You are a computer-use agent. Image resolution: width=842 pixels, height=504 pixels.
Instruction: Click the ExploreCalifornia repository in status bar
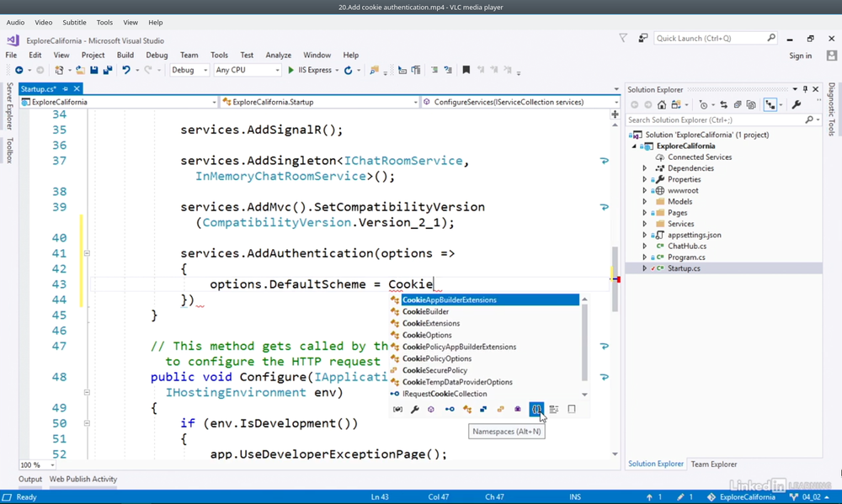(x=741, y=497)
